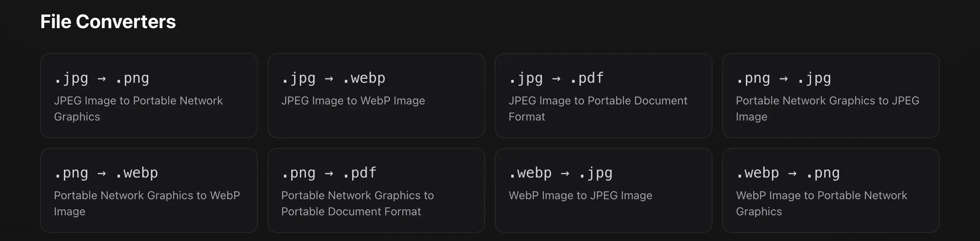Click 'Portable Network Graphics to WebP Image' text
Image resolution: width=980 pixels, height=241 pixels.
click(x=147, y=203)
